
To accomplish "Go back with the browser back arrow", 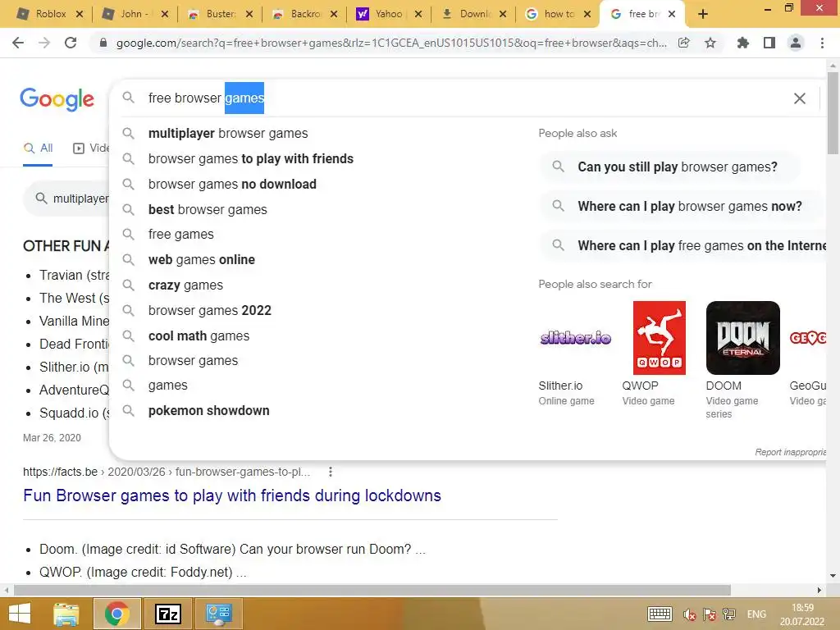I will (x=18, y=43).
